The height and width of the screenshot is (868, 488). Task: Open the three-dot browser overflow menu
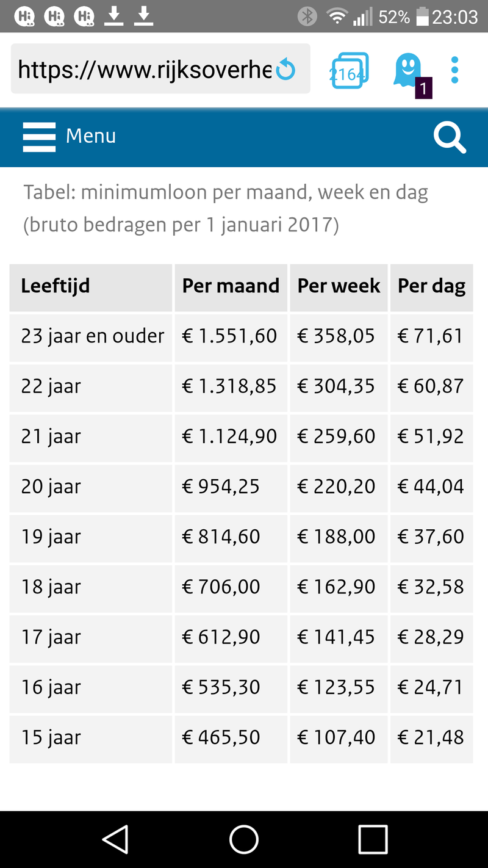pyautogui.click(x=455, y=70)
